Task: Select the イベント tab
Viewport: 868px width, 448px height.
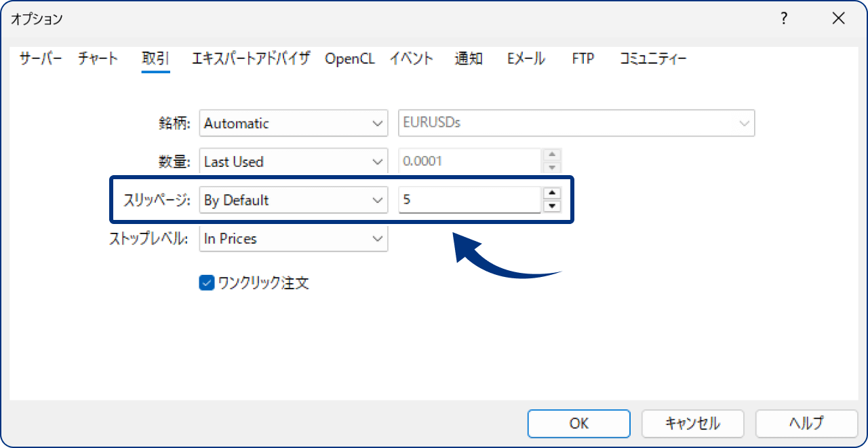Action: click(411, 58)
